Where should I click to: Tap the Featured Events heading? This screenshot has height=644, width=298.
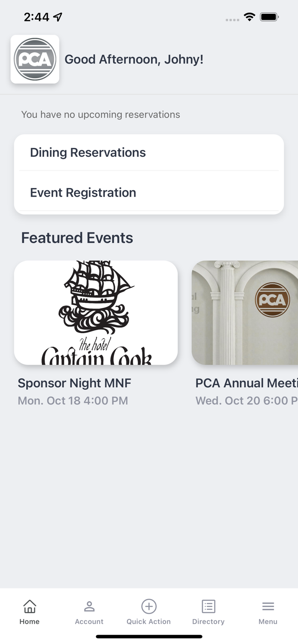(x=77, y=237)
